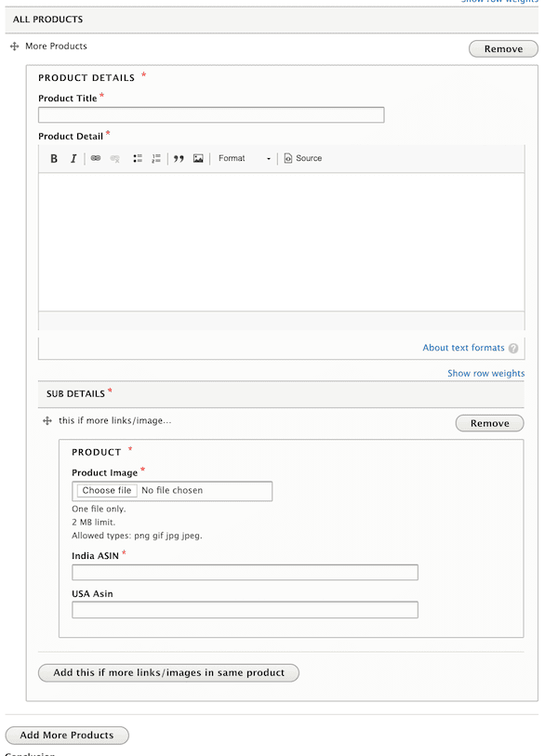The image size is (558, 756).
Task: Show row weights in Sub Details
Action: [485, 373]
